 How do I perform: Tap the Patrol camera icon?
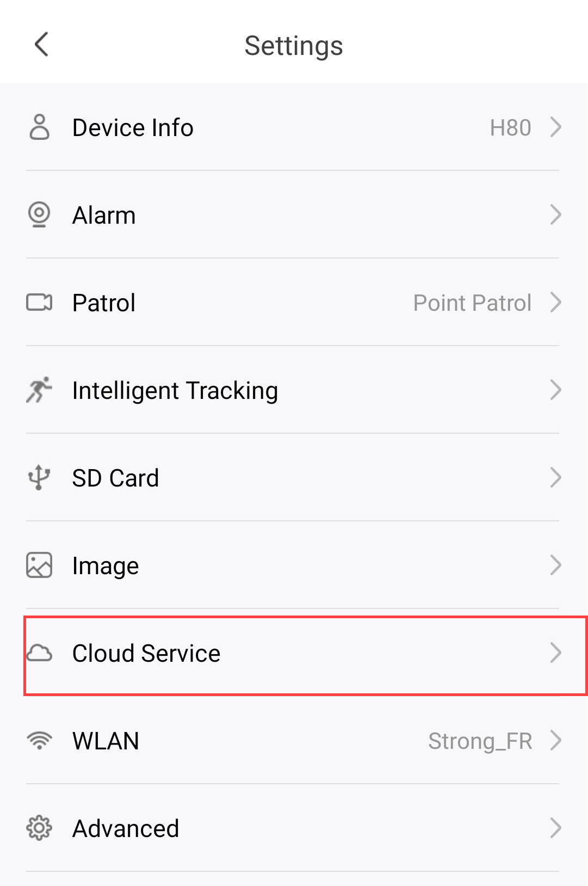[x=39, y=302]
